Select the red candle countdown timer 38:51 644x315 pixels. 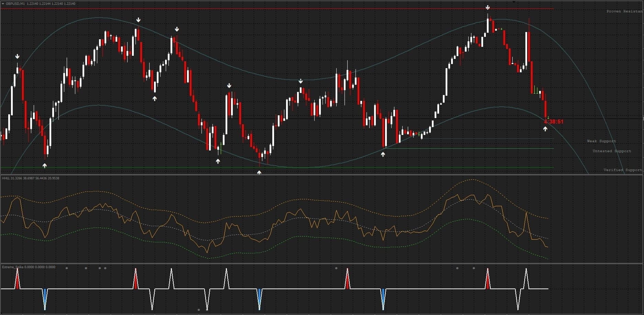(x=554, y=121)
